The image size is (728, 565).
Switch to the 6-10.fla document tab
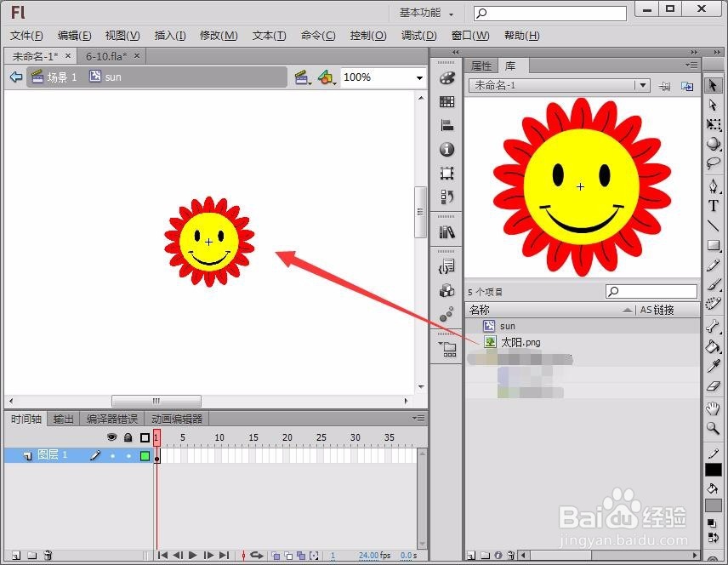(x=106, y=55)
